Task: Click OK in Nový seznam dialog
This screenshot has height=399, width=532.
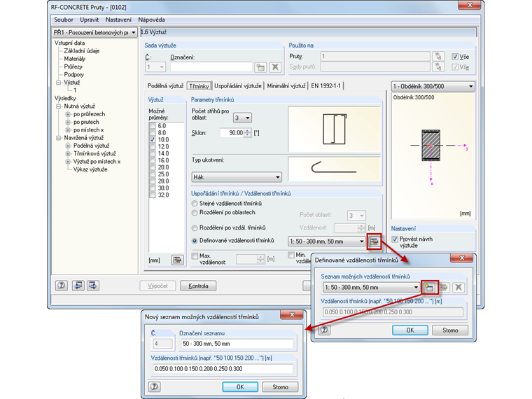Action: pos(240,387)
